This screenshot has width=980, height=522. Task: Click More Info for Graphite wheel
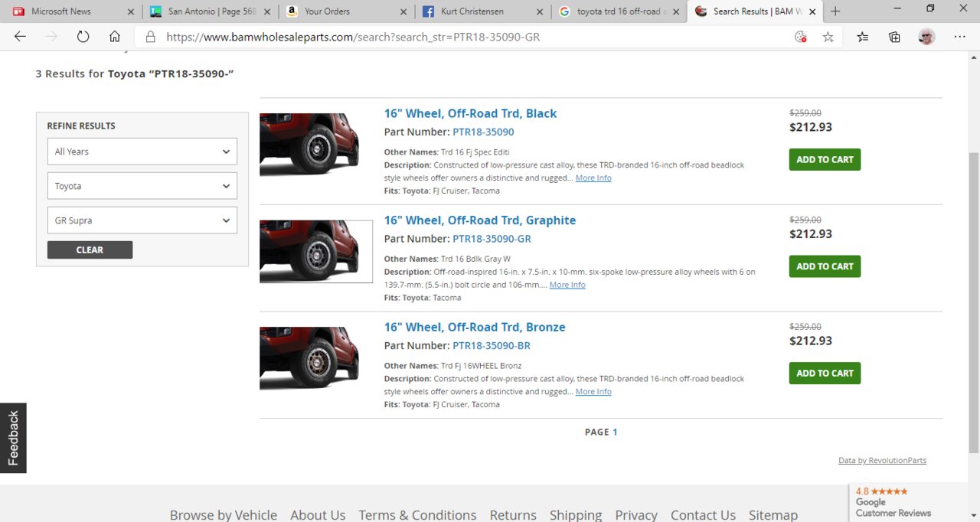click(x=567, y=285)
